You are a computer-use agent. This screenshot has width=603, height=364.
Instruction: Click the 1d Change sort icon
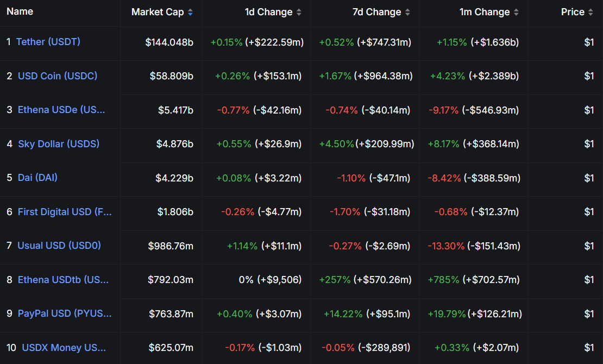(299, 12)
